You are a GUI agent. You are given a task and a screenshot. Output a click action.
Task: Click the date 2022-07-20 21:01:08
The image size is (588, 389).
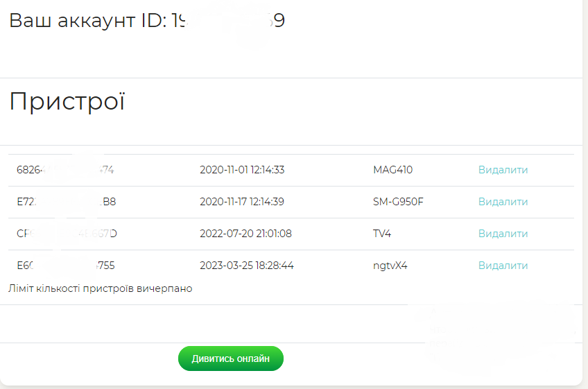[245, 234]
